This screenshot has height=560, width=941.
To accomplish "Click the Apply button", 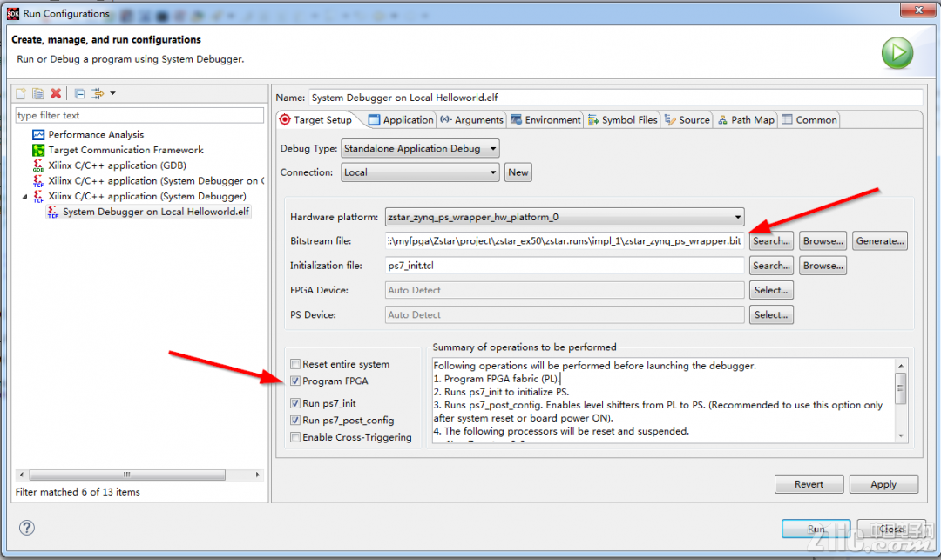I will [x=883, y=484].
